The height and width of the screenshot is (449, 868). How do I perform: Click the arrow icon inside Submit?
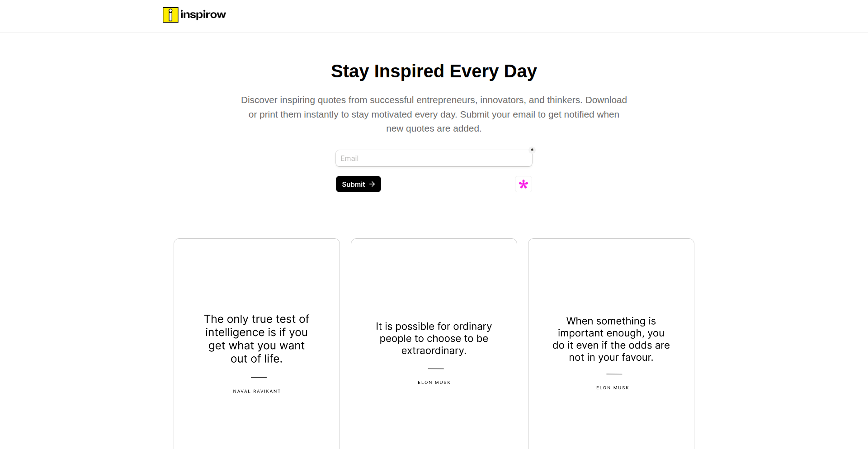click(372, 184)
